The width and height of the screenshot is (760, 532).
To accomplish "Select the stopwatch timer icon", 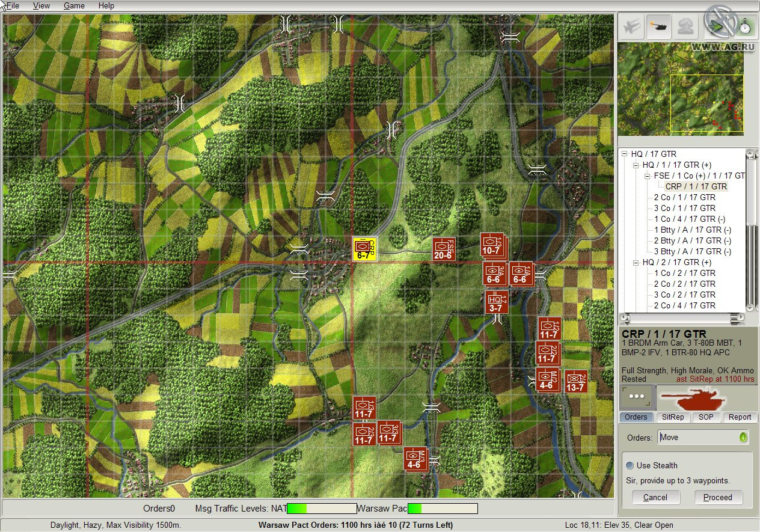I will click(x=746, y=26).
